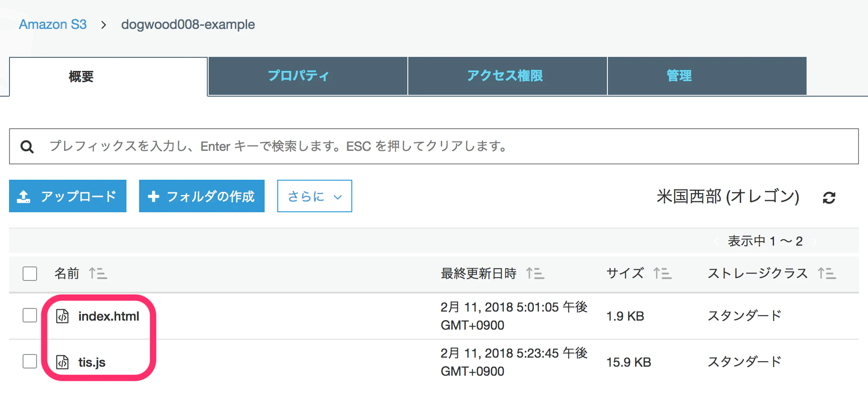Open the プロパティ tab
The width and height of the screenshot is (868, 401).
pyautogui.click(x=308, y=76)
